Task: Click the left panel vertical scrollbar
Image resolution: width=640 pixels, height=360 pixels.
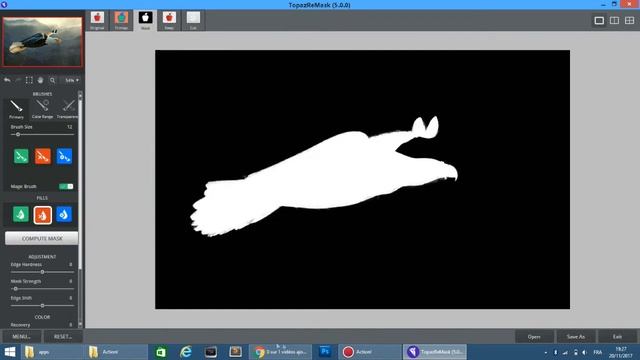Action: tap(80, 184)
